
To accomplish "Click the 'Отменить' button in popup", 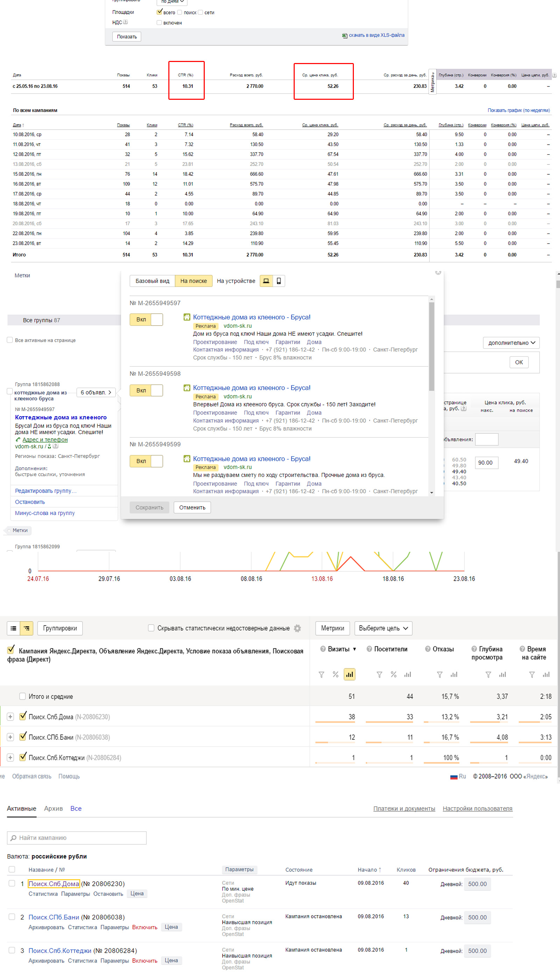I will point(192,507).
